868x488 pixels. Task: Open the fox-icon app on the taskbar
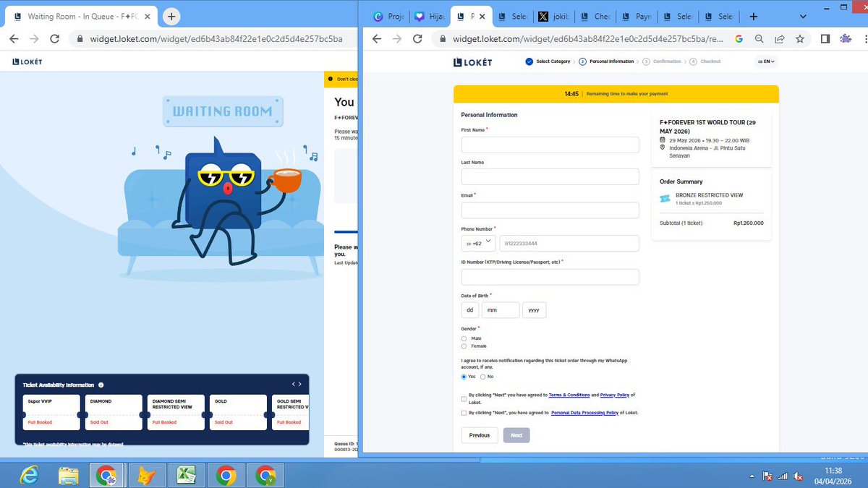148,475
